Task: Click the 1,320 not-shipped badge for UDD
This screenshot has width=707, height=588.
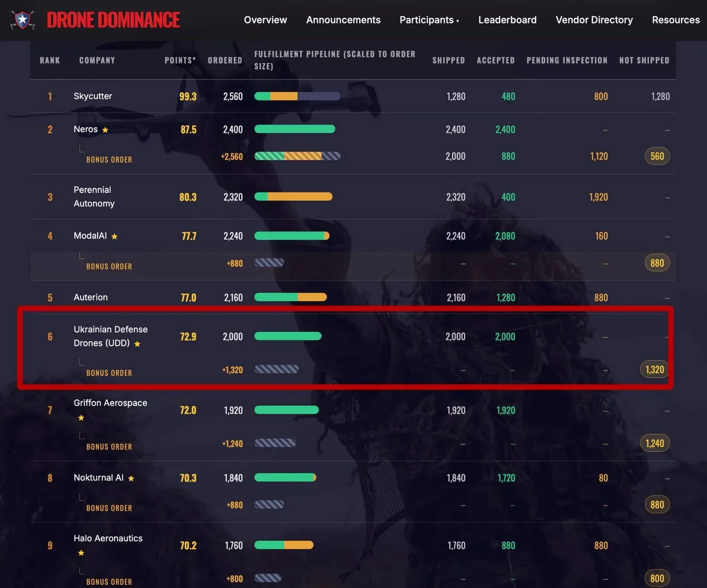Action: [655, 370]
